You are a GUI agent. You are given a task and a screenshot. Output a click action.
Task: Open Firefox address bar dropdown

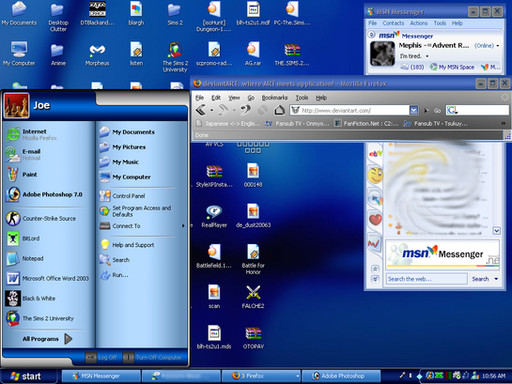[x=414, y=110]
